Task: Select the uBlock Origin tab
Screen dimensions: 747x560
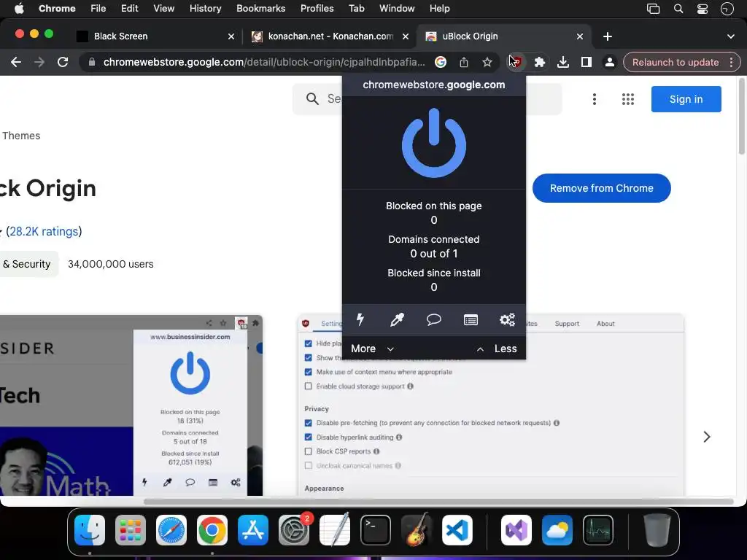Action: click(504, 36)
